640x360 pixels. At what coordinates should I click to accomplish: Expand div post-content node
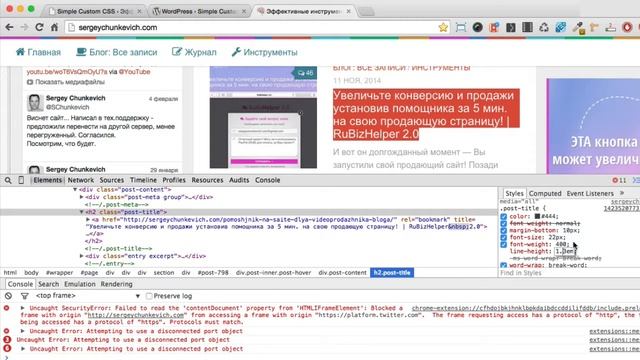(75, 190)
